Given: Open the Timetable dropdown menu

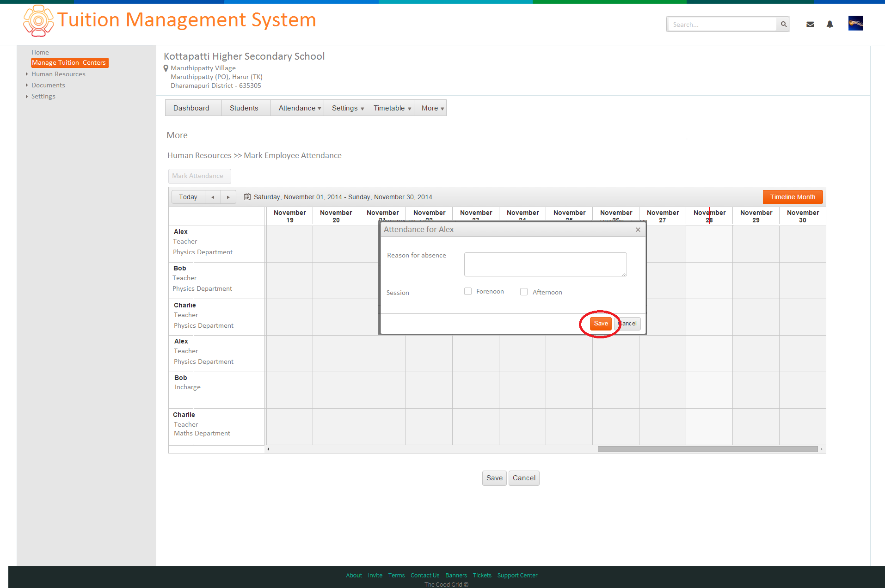Looking at the screenshot, I should [x=392, y=108].
